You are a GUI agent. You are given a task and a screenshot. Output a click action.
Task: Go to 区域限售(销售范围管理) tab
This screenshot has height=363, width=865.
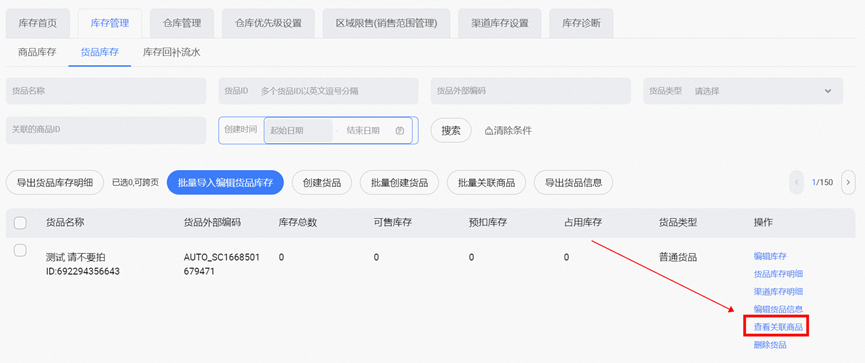(x=386, y=23)
